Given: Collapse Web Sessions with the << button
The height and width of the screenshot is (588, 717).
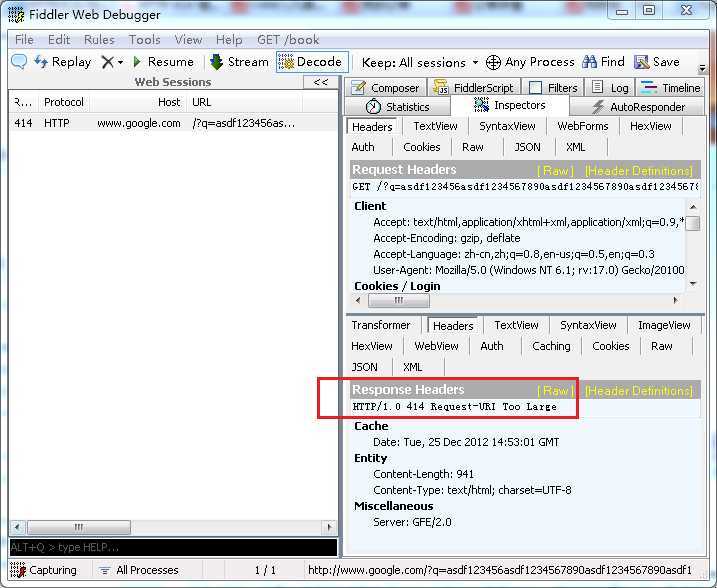Looking at the screenshot, I should [321, 82].
